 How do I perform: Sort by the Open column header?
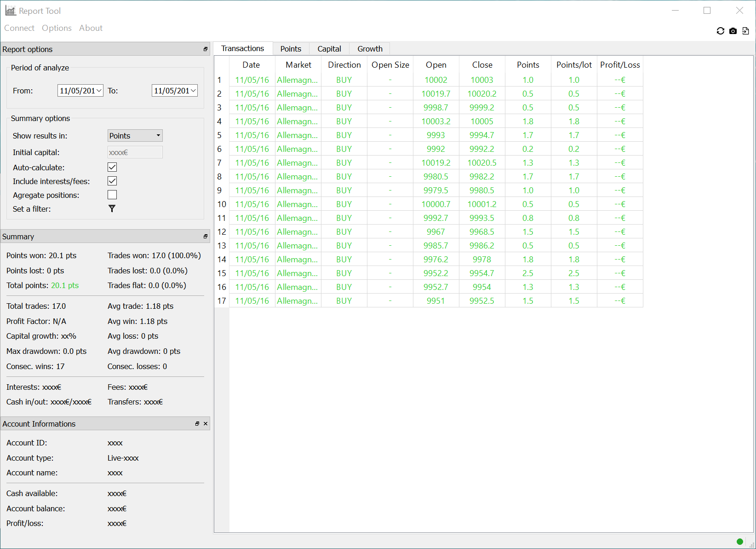(436, 65)
